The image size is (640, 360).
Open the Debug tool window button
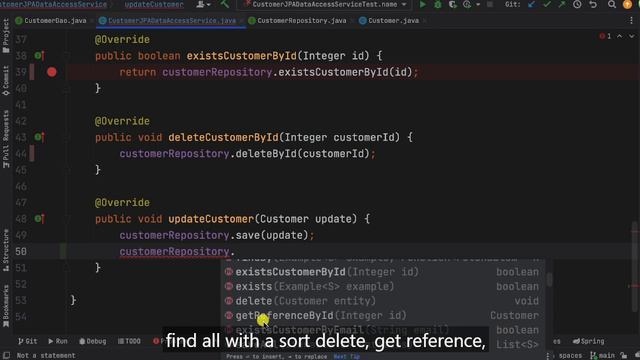[x=92, y=341]
